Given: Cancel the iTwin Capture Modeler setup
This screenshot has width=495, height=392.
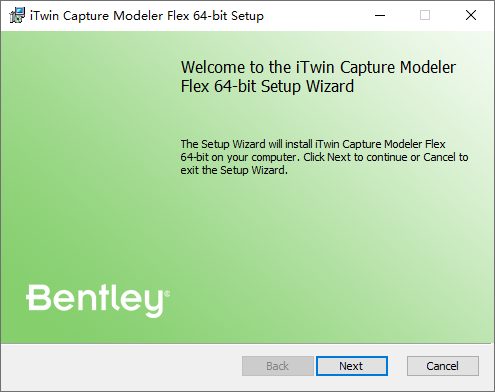Looking at the screenshot, I should 443,366.
